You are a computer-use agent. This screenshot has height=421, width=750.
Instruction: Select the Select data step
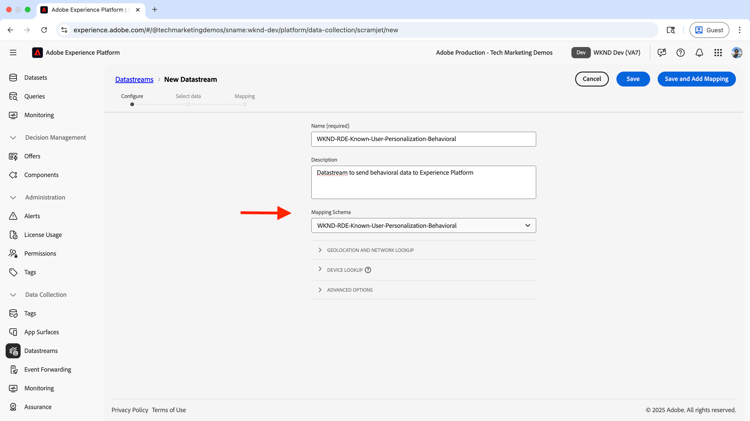188,99
